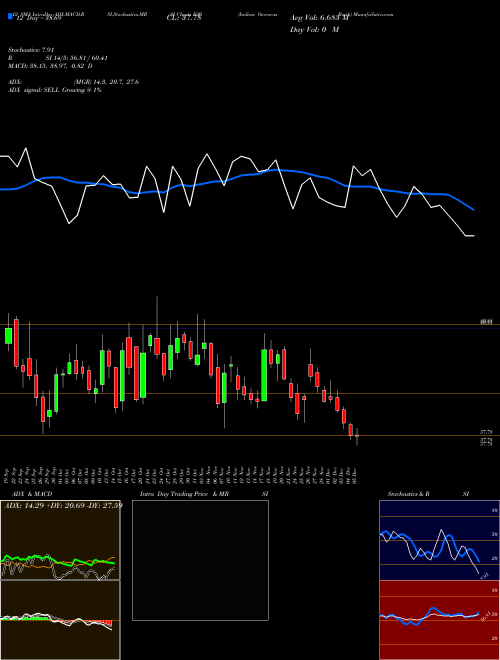Click the 'CL: 37.78' closing price label
Screen dimensions: 500x660
pyautogui.click(x=184, y=18)
